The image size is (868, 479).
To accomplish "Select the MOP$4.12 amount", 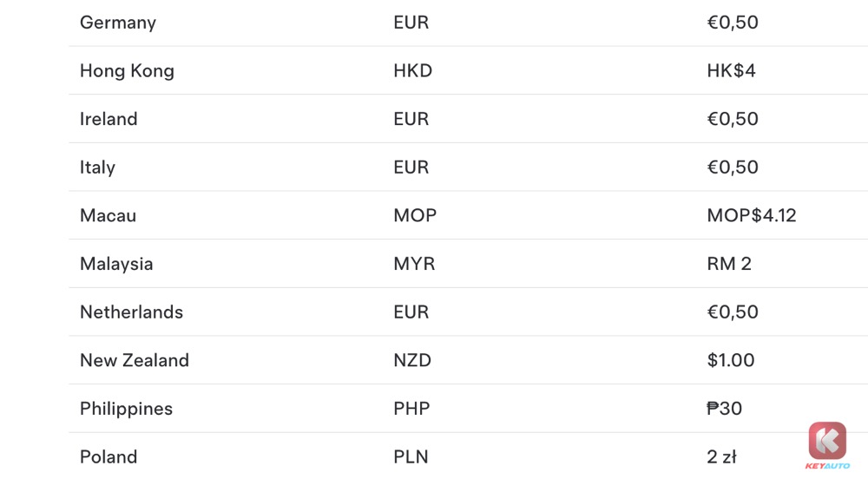I will pos(751,215).
